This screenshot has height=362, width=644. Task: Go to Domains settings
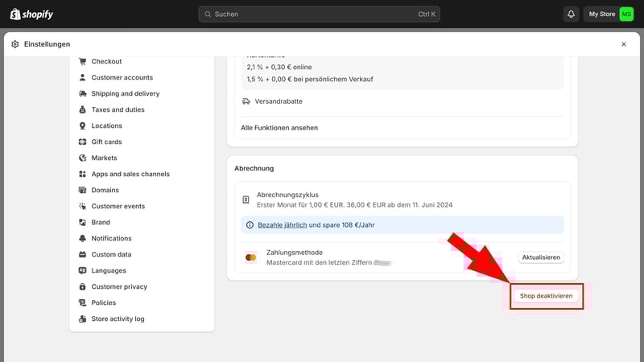pyautogui.click(x=105, y=190)
